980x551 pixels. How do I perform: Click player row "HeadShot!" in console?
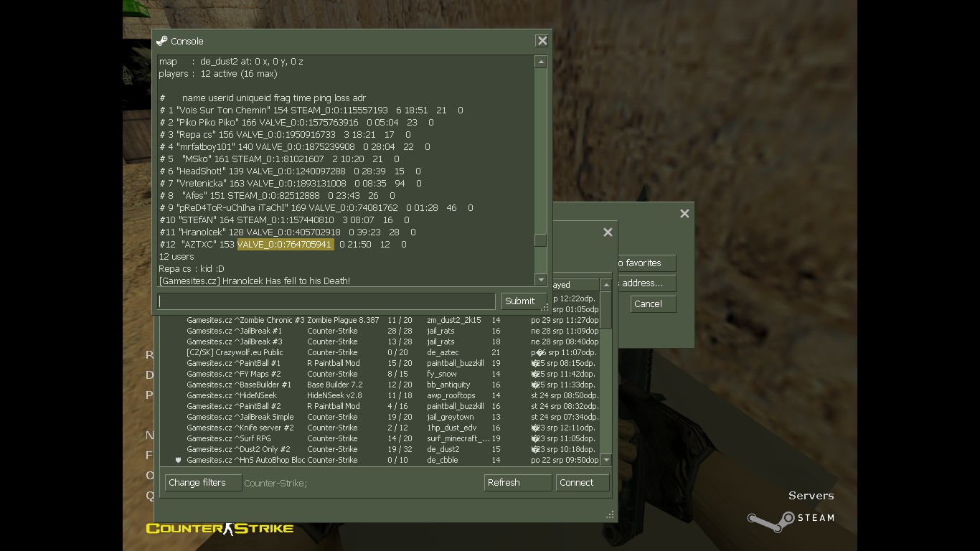pyautogui.click(x=291, y=171)
